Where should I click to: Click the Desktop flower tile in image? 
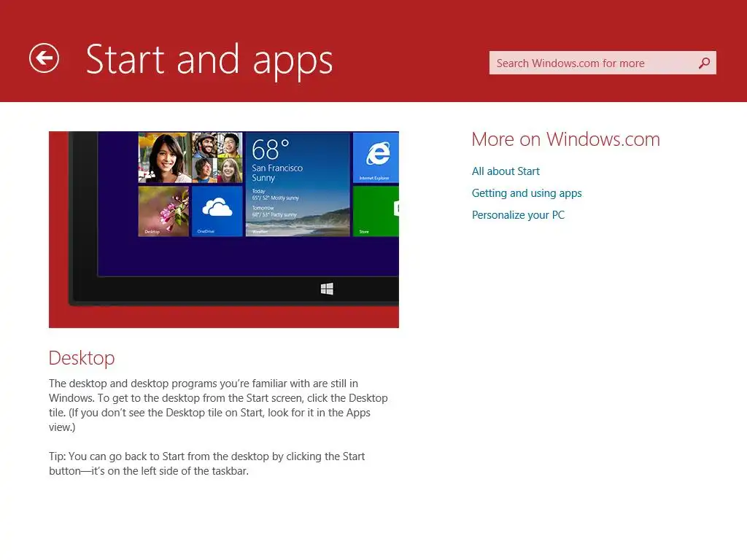click(x=163, y=211)
